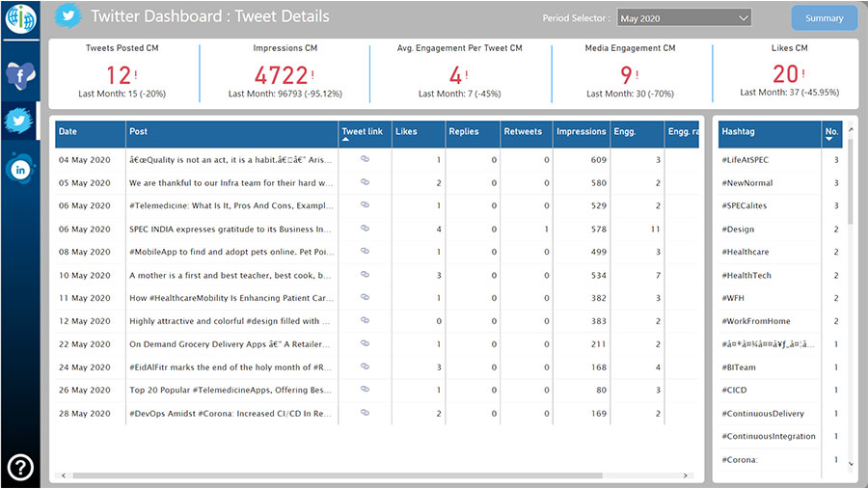Open tweet link for 04 May 2020
Image resolution: width=868 pixels, height=489 pixels.
(365, 159)
